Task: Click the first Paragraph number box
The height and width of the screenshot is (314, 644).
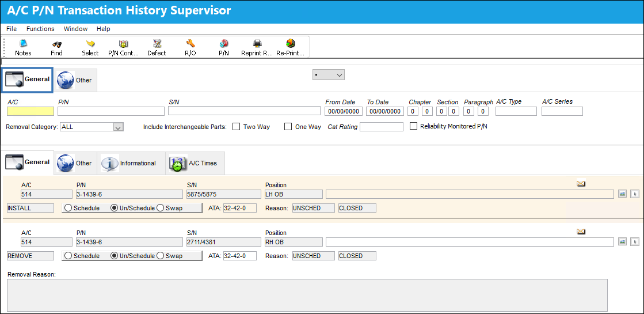Action: click(468, 111)
